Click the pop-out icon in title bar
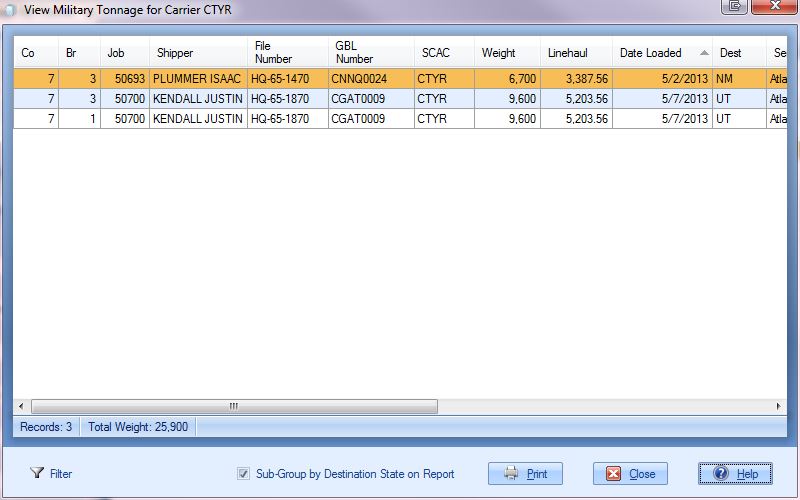 735,6
